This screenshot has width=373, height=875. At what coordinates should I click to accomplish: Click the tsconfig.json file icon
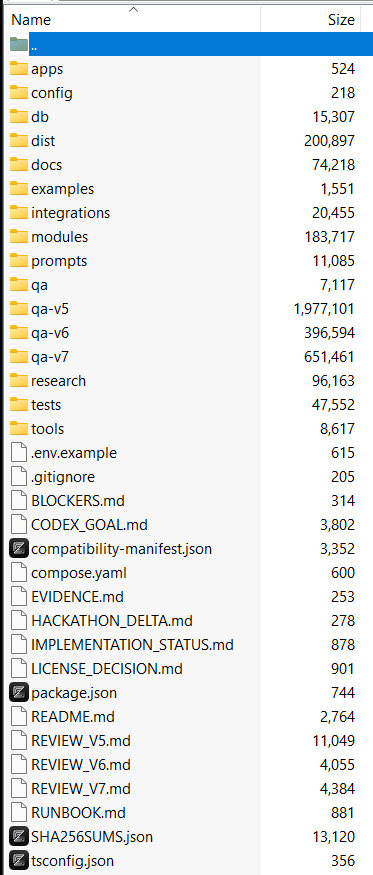(x=19, y=860)
